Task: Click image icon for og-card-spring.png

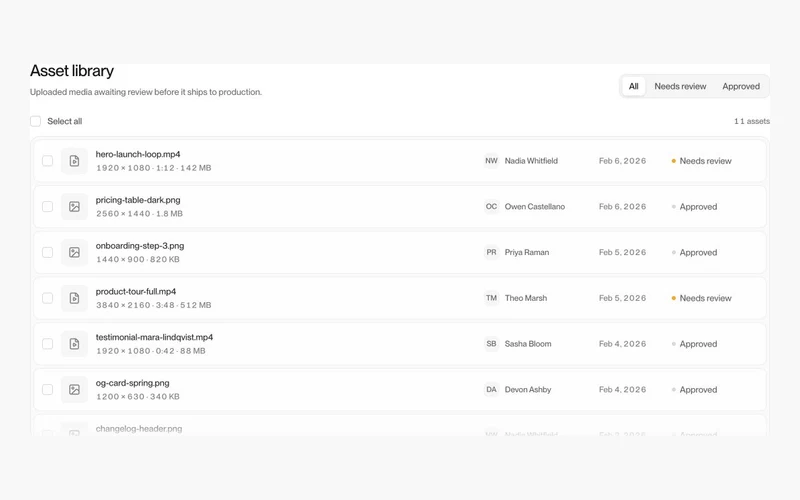Action: coord(74,389)
